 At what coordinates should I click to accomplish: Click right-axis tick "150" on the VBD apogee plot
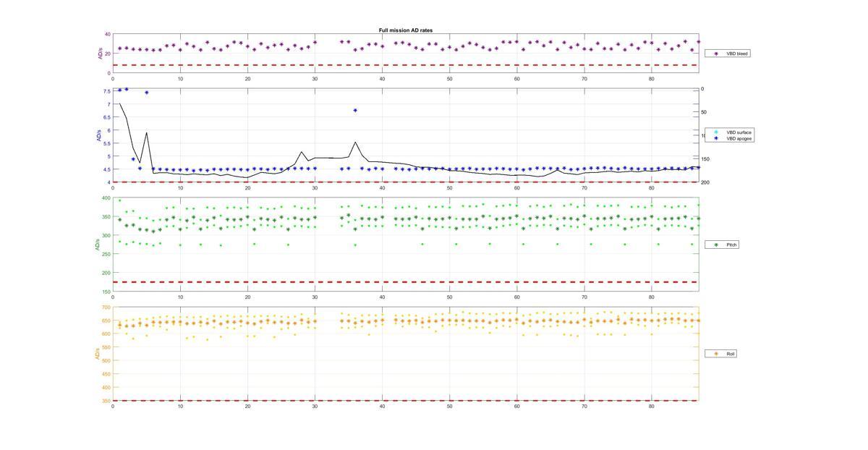(705, 159)
